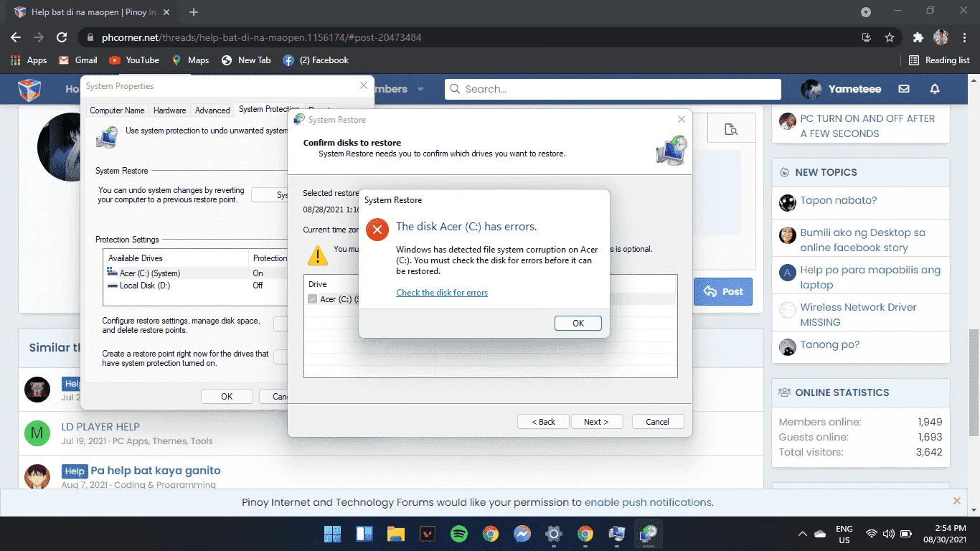Open the 'Tanong po?' topic
Image resolution: width=980 pixels, height=551 pixels.
click(x=829, y=344)
